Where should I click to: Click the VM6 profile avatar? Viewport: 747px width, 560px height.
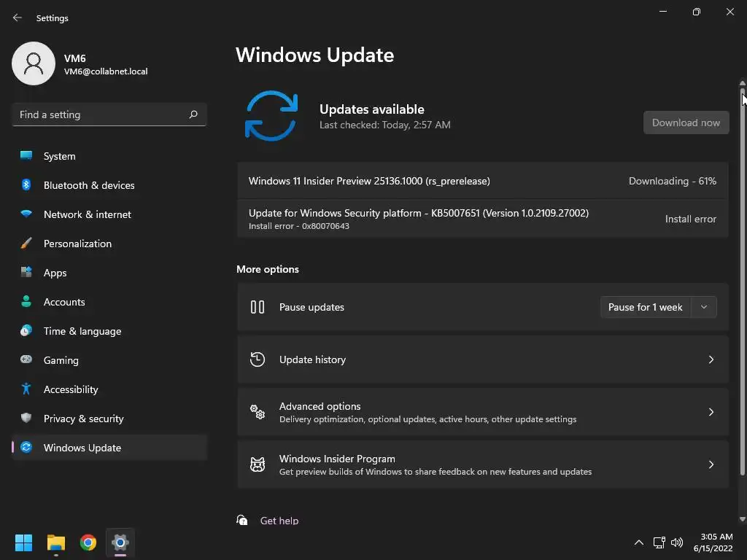(x=34, y=63)
